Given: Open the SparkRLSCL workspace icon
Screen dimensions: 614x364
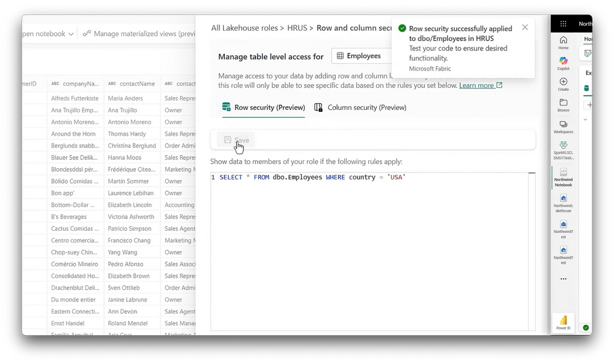Looking at the screenshot, I should (563, 150).
